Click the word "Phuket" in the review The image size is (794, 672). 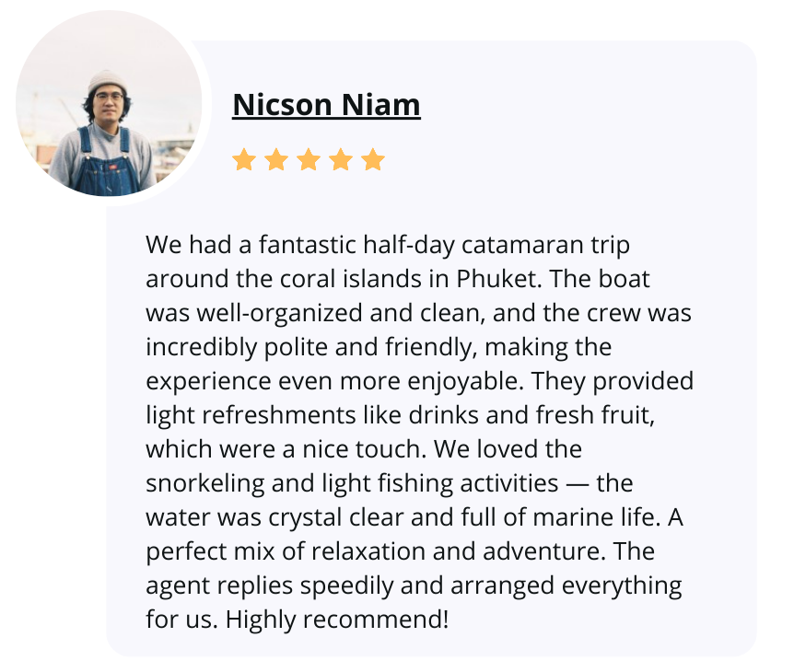click(496, 279)
